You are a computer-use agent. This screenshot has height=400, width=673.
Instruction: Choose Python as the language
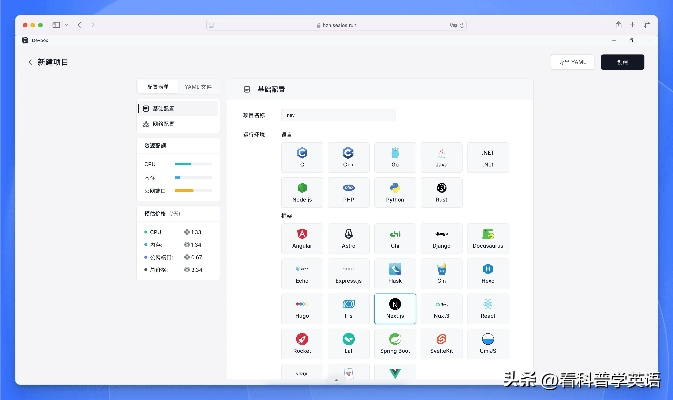[394, 191]
